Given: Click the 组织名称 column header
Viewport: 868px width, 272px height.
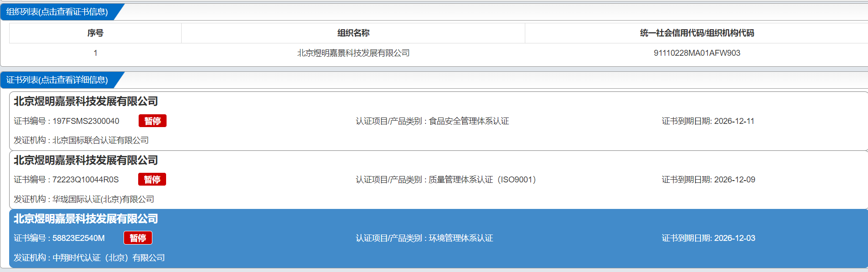Looking at the screenshot, I should click(353, 33).
